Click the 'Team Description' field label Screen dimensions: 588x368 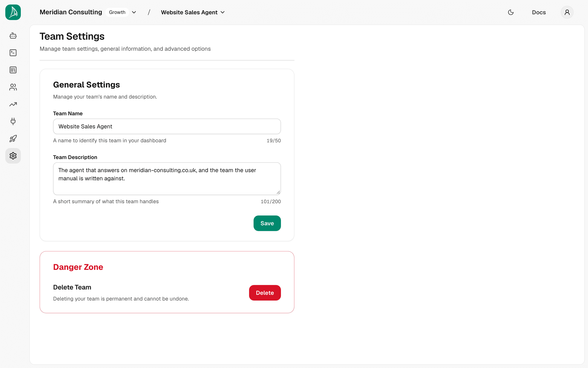click(75, 157)
